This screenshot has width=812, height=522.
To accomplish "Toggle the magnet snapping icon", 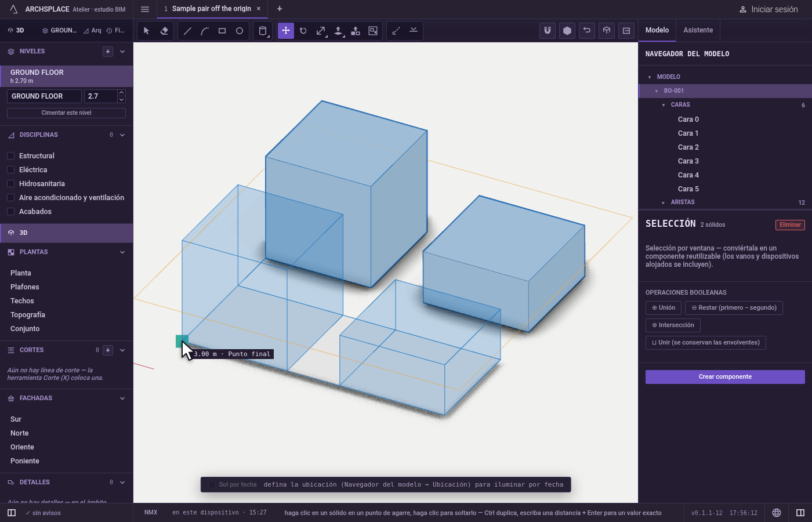I will tap(548, 31).
